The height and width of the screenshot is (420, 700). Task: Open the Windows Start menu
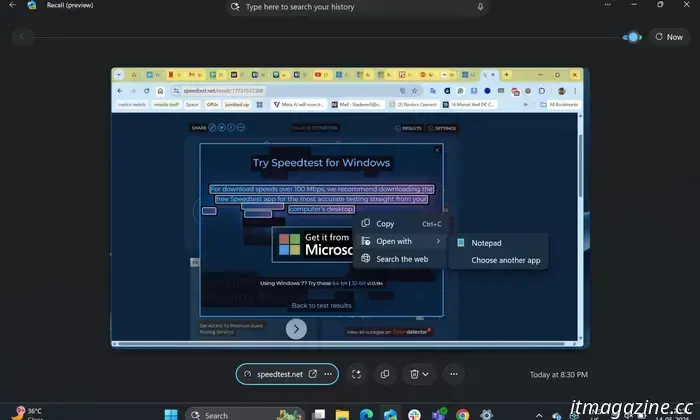click(x=171, y=415)
